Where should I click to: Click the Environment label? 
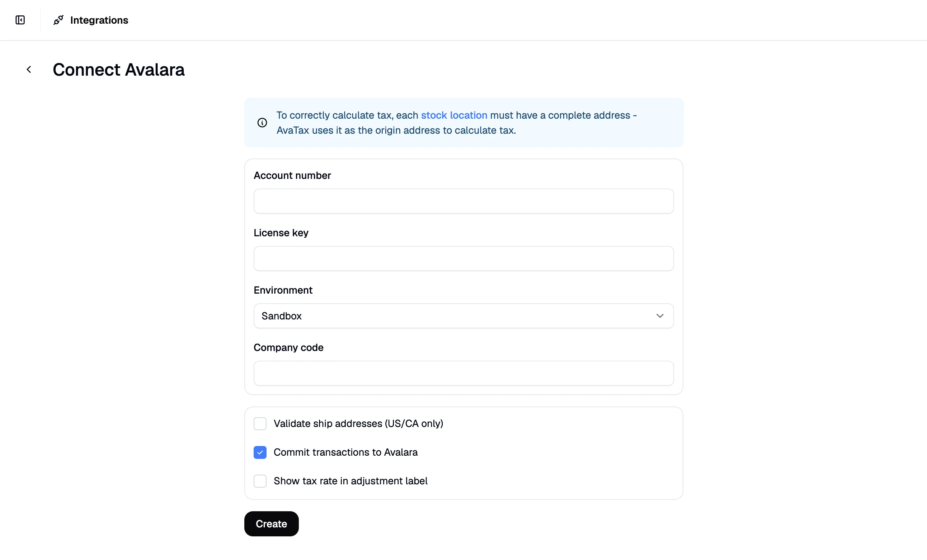pyautogui.click(x=283, y=290)
